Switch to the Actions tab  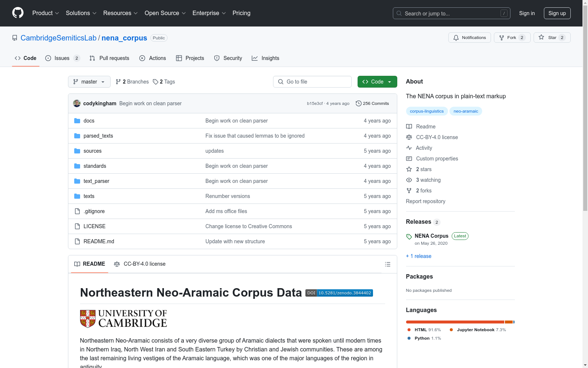[x=153, y=58]
